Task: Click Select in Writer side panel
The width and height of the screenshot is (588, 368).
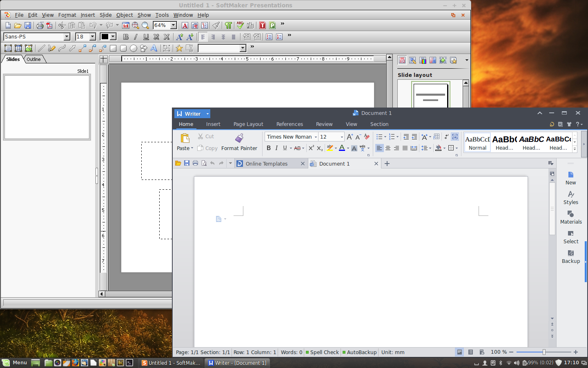Action: tap(570, 237)
